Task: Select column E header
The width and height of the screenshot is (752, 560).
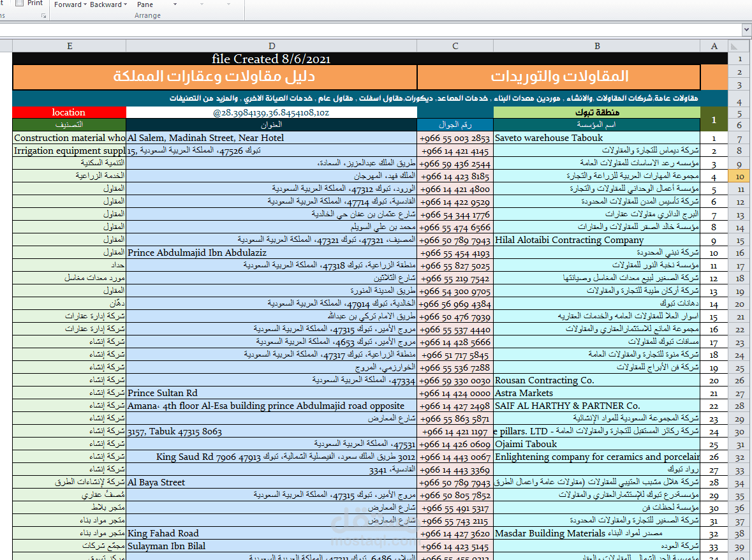Action: tap(70, 46)
